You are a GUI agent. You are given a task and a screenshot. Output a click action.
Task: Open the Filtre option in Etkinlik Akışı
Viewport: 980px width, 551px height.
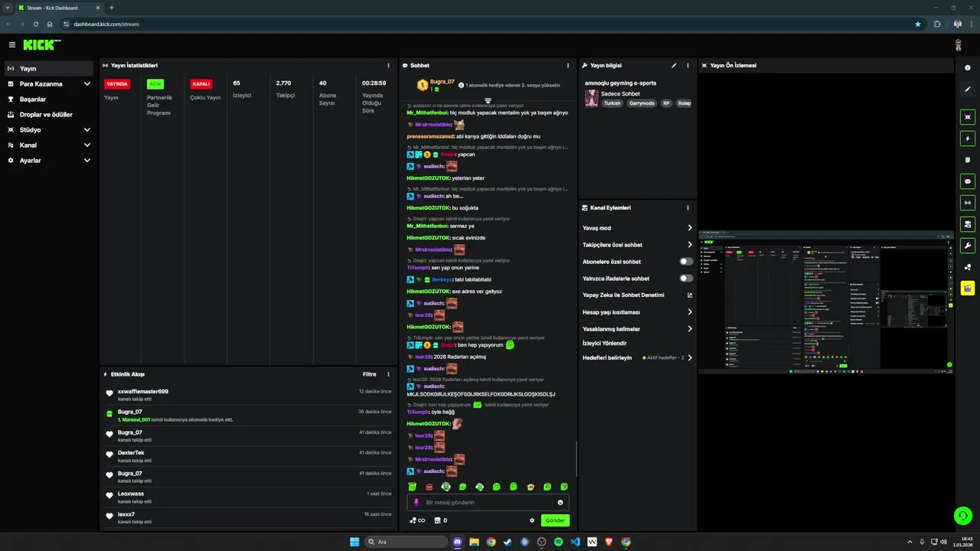[x=369, y=374]
